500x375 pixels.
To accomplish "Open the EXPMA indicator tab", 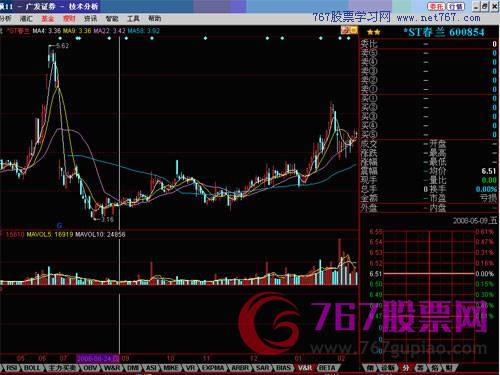I will pyautogui.click(x=213, y=368).
